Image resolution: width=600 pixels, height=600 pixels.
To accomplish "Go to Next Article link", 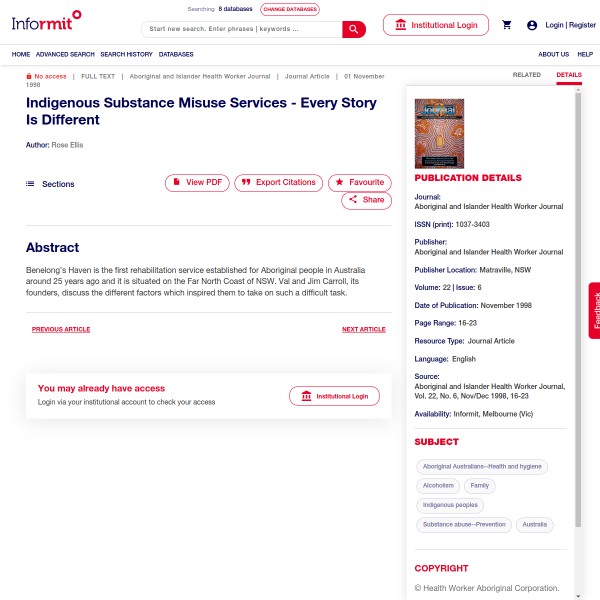I will coord(364,329).
